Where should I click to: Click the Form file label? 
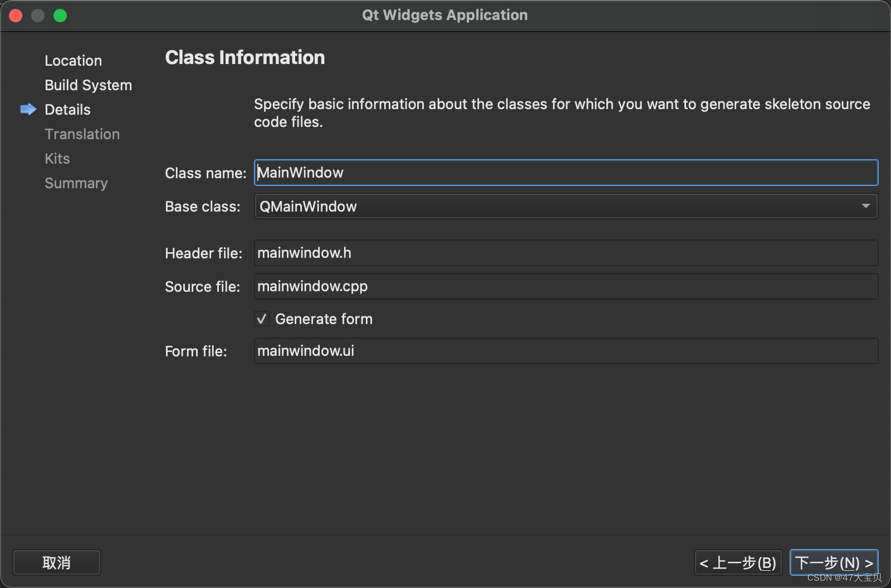point(196,351)
